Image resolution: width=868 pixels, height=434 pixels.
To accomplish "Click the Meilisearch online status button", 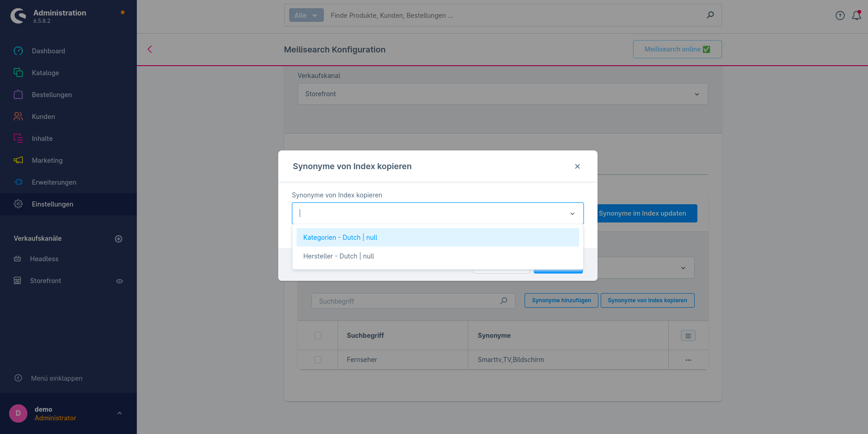I will pyautogui.click(x=677, y=49).
